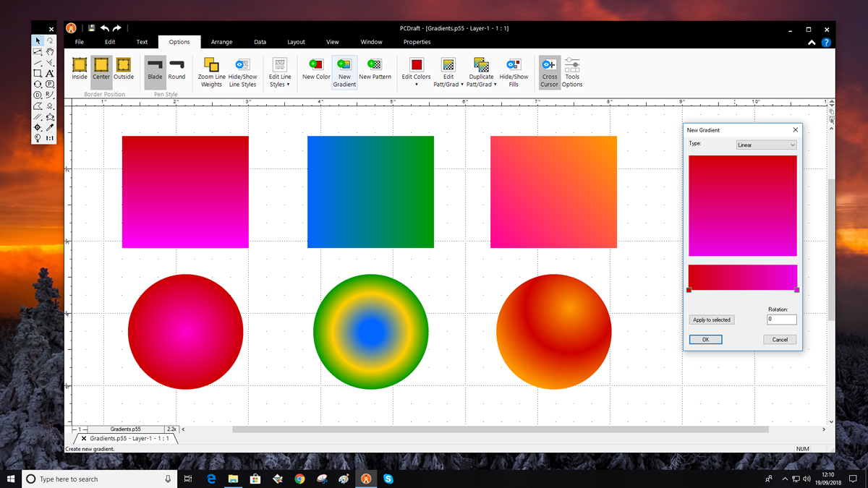868x488 pixels.
Task: Click the New Color icon
Action: pos(316,65)
